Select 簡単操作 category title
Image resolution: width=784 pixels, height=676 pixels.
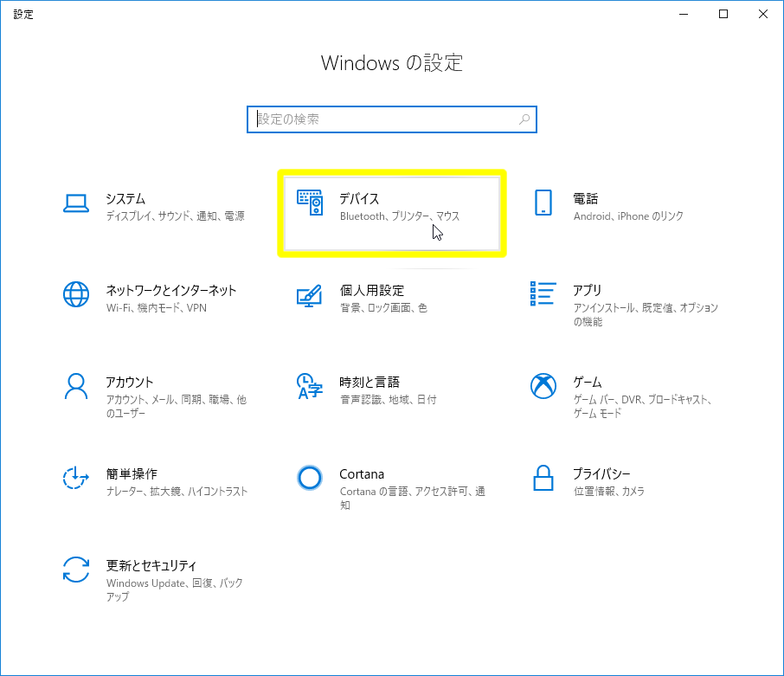click(132, 474)
